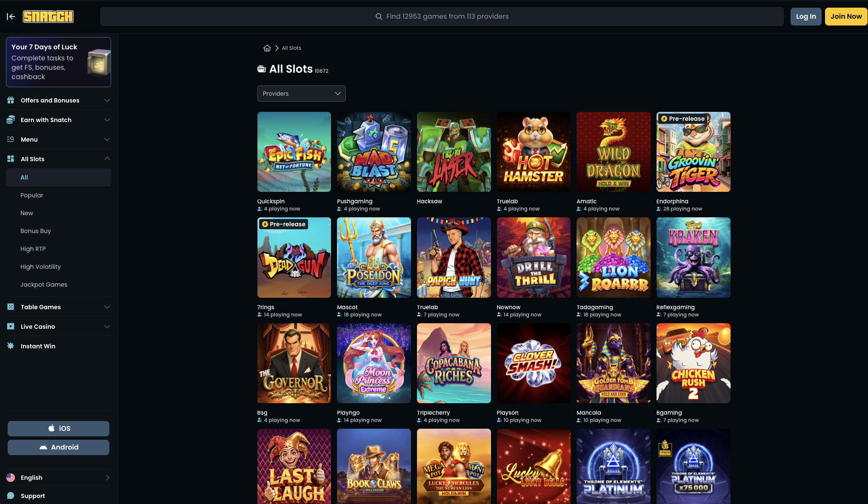868x504 pixels.
Task: Click the Live Casino play icon
Action: (x=11, y=327)
